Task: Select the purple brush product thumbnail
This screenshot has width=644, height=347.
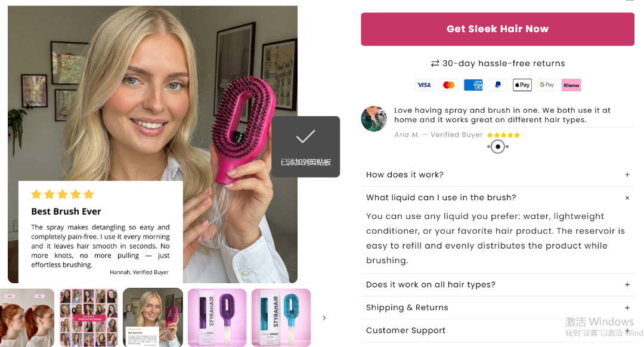Action: tap(217, 318)
